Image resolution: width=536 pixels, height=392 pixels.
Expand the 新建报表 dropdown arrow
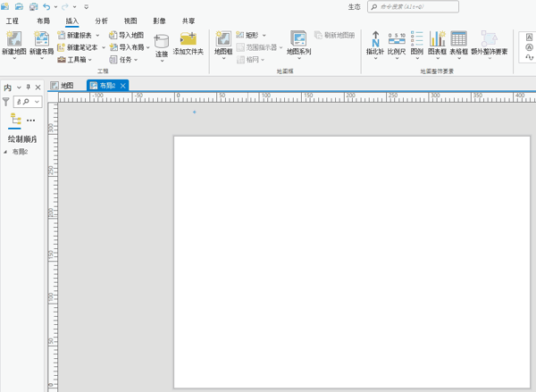tap(97, 35)
